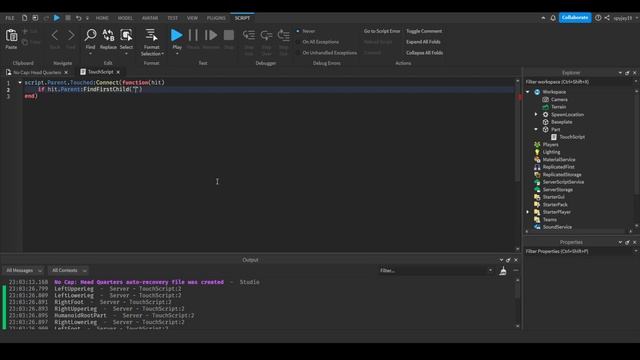This screenshot has width=640, height=360.
Task: Navigate Back with the left arrow
Action: click(55, 35)
